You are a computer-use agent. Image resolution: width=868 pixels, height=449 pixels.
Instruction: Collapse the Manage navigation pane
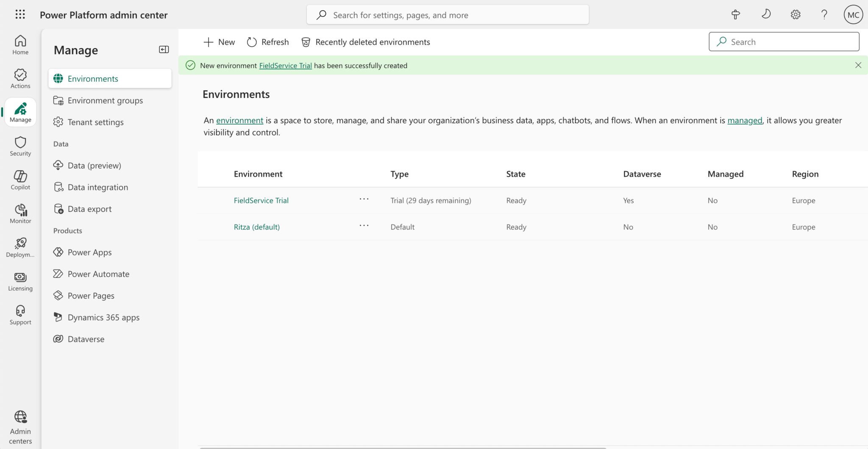(164, 50)
